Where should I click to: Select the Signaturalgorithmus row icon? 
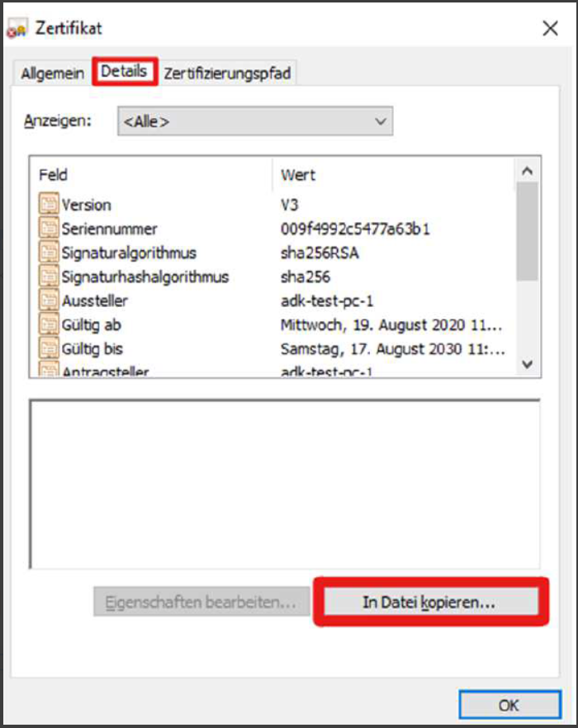(x=50, y=253)
